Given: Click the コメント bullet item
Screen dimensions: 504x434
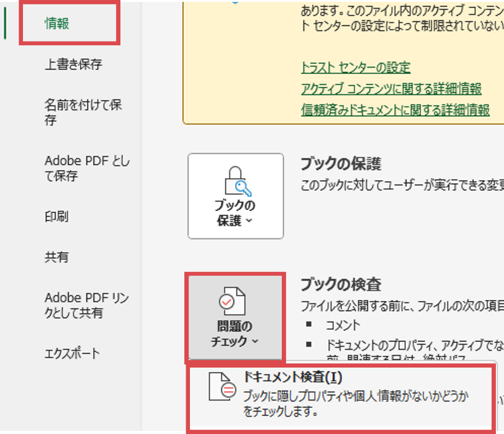Looking at the screenshot, I should tap(343, 325).
